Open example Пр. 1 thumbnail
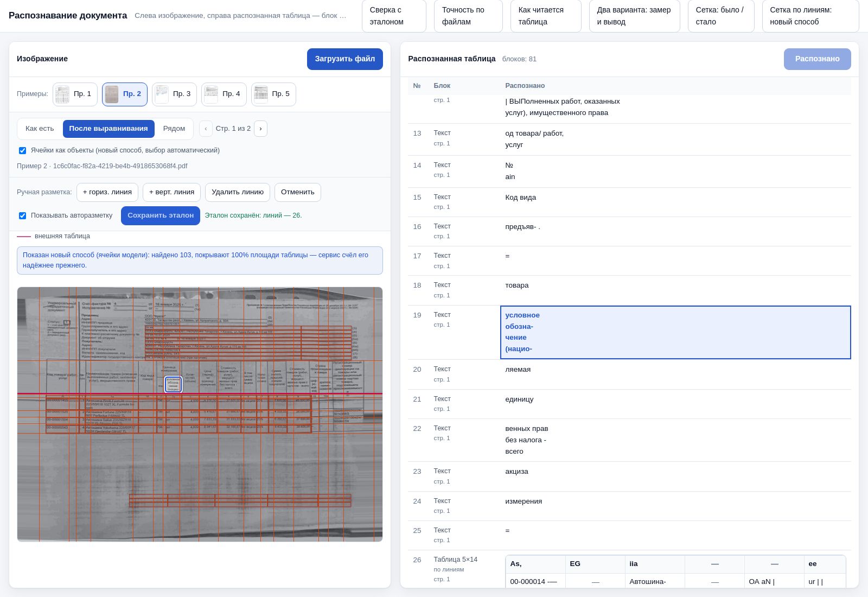 click(75, 94)
